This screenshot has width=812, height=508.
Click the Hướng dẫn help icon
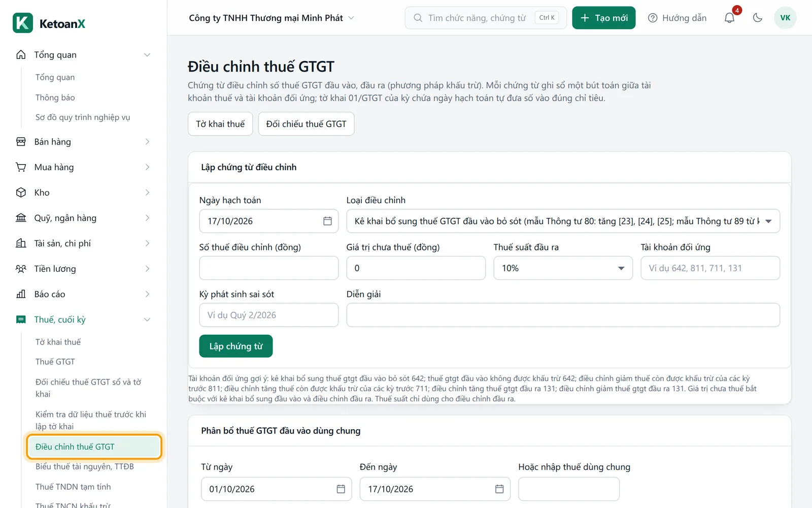coord(653,18)
